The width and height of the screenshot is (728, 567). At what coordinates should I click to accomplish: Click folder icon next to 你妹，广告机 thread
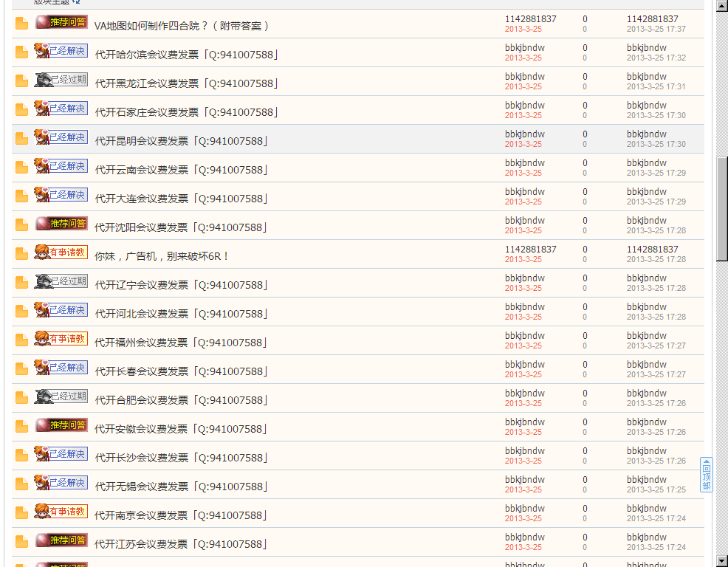point(21,253)
